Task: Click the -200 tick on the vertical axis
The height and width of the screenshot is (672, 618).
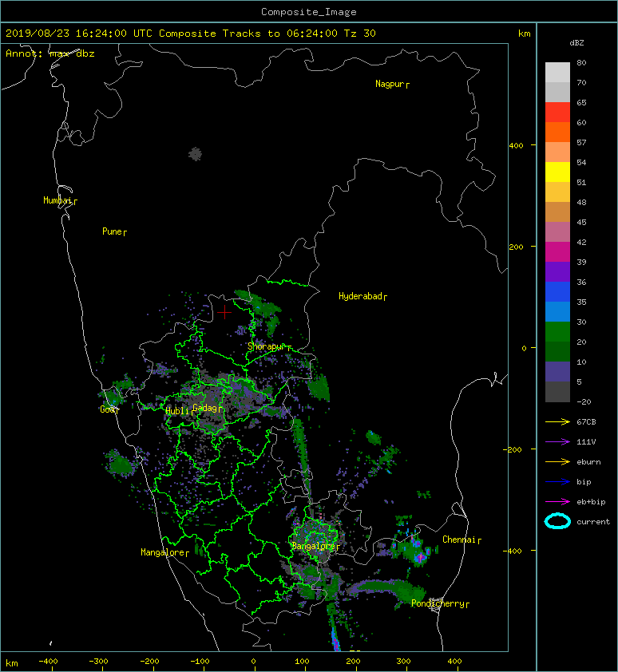Action: tap(513, 449)
